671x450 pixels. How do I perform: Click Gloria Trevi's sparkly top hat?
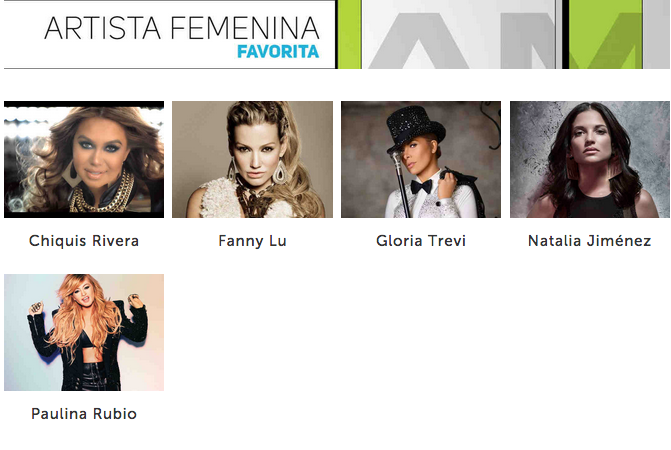(x=415, y=128)
